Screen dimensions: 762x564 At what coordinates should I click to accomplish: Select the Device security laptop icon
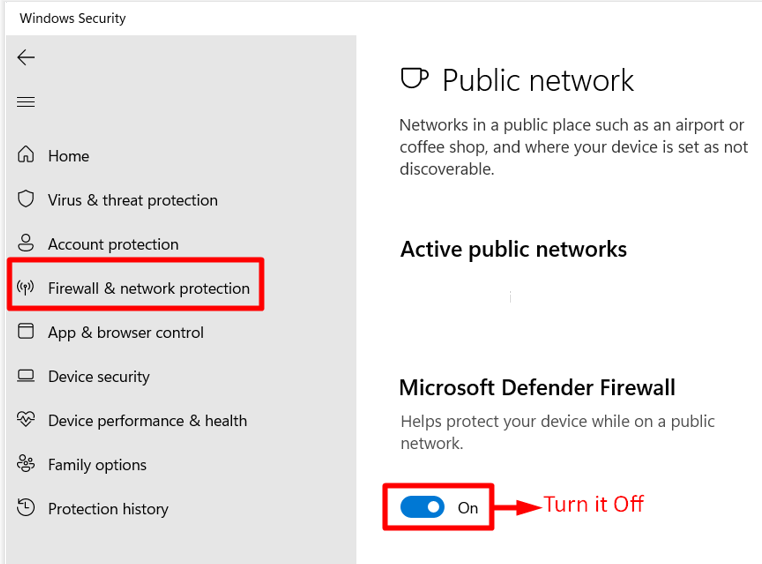pyautogui.click(x=26, y=376)
